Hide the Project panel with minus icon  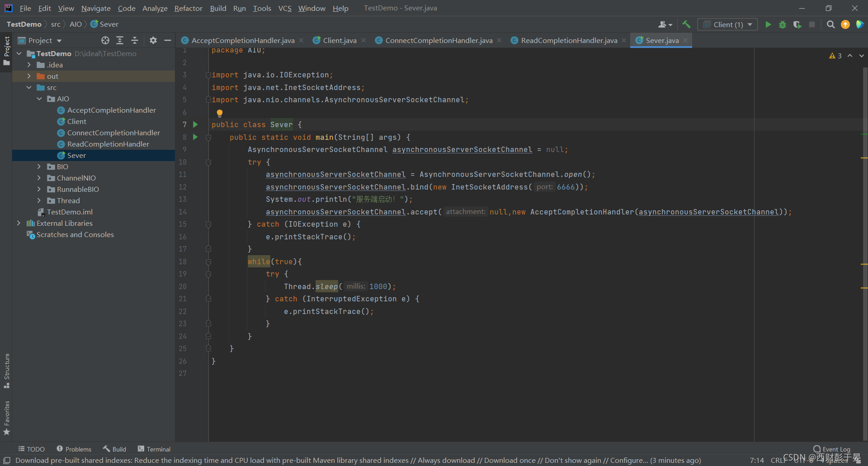168,40
